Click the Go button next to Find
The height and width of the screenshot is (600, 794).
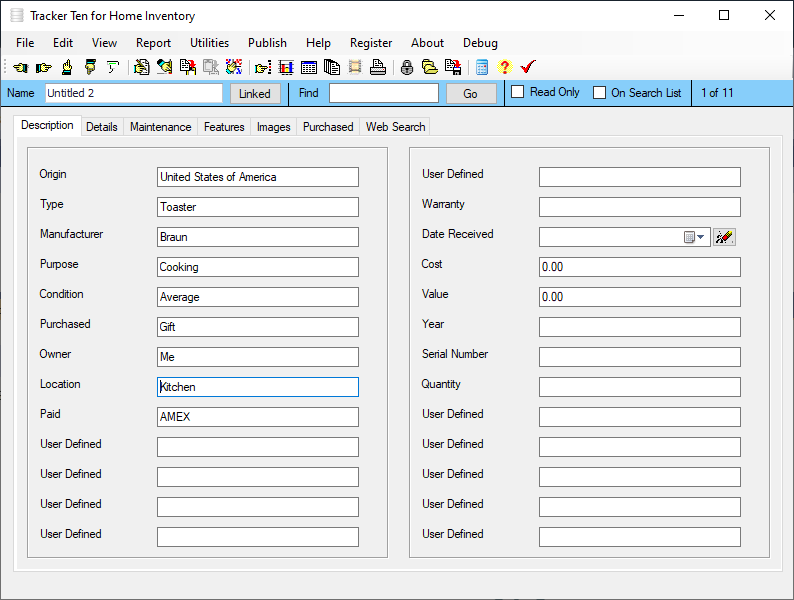pyautogui.click(x=470, y=93)
